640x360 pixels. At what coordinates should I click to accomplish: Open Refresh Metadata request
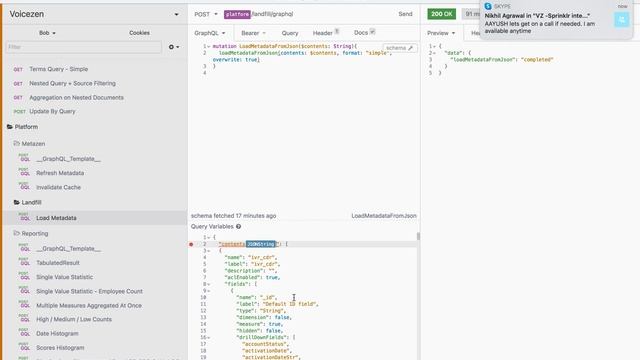pos(60,173)
